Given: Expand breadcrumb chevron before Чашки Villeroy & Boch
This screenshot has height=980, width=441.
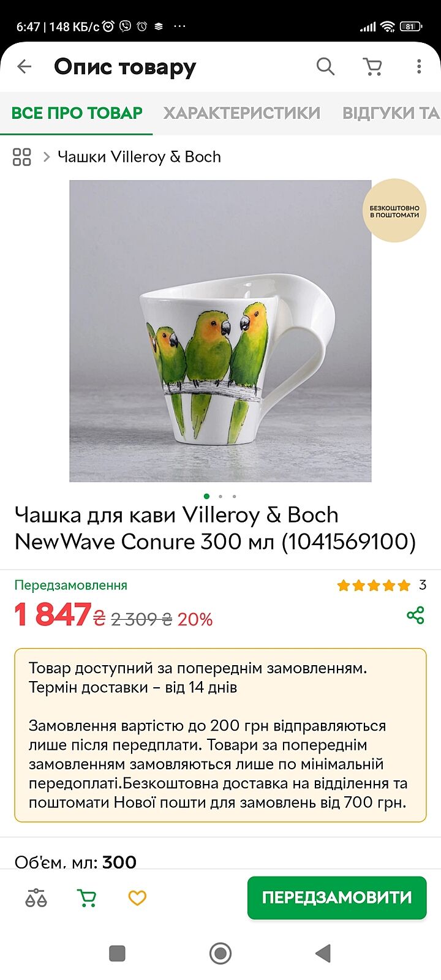Looking at the screenshot, I should (46, 157).
